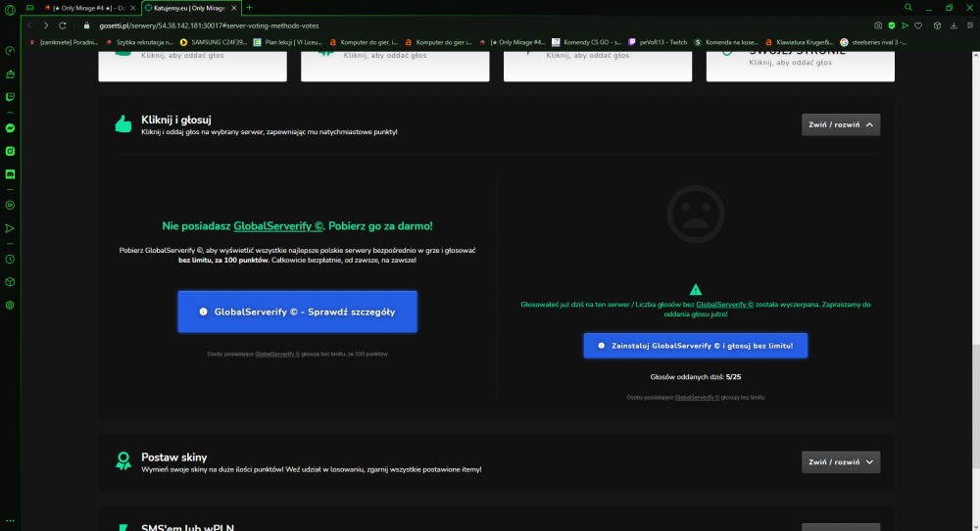The image size is (980, 531).
Task: Open Instagram from the sidebar
Action: 10,151
